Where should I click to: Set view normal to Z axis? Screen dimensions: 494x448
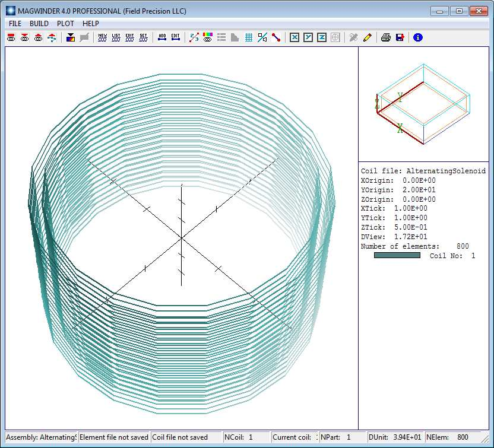coord(321,37)
